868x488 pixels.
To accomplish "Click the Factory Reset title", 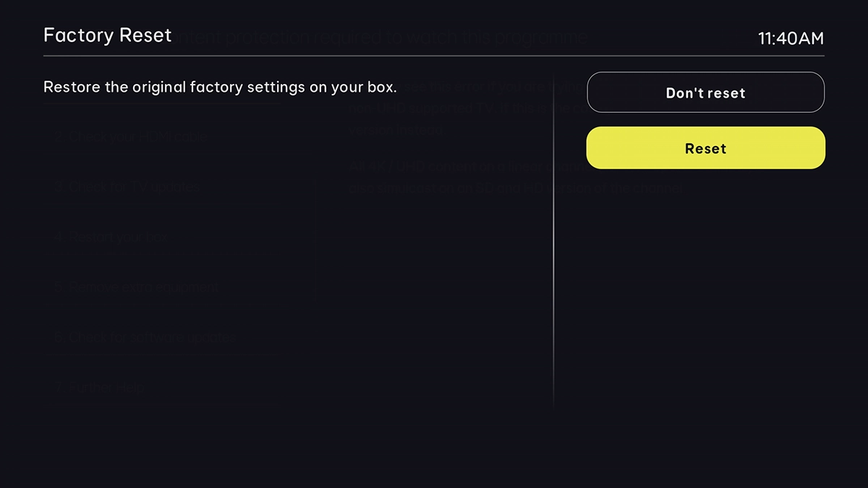I will click(107, 35).
